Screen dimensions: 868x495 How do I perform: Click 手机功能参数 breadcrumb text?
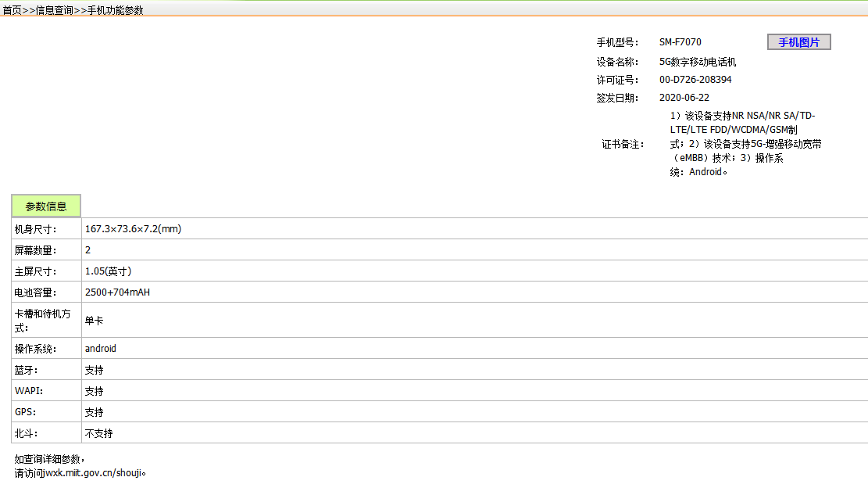[115, 10]
